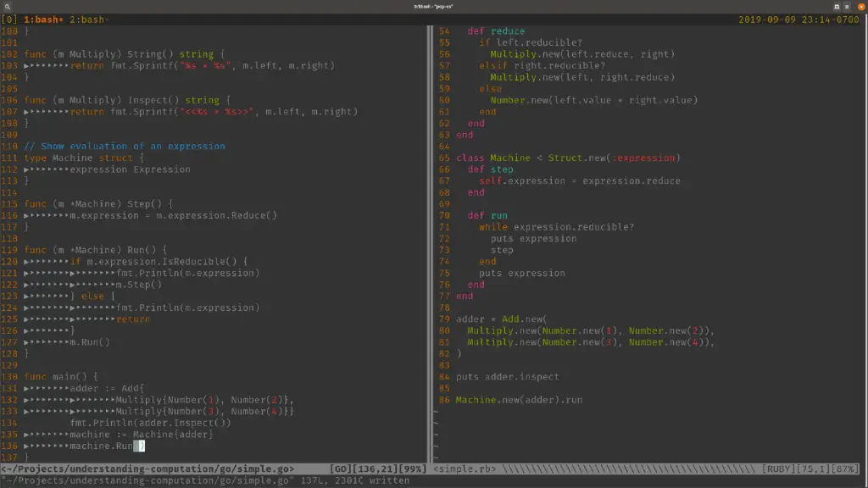Click 'puts expression' on Ruby line 75
This screenshot has width=868, height=488.
(522, 274)
